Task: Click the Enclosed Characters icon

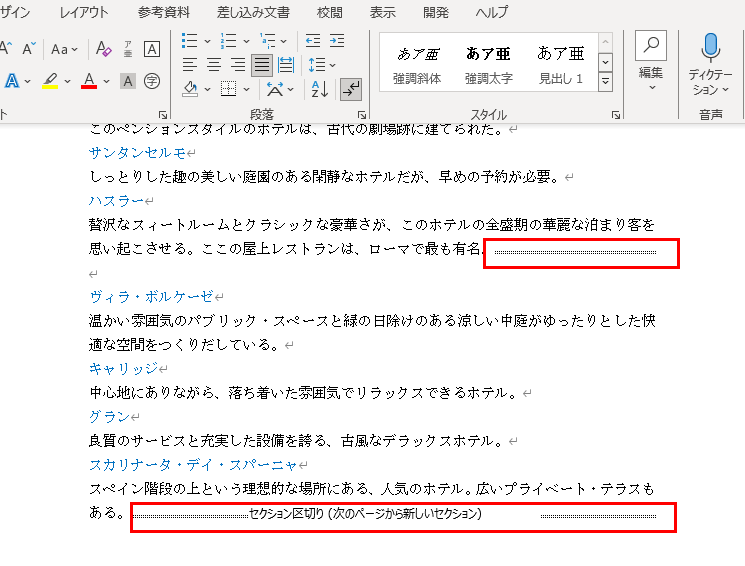Action: tap(152, 81)
